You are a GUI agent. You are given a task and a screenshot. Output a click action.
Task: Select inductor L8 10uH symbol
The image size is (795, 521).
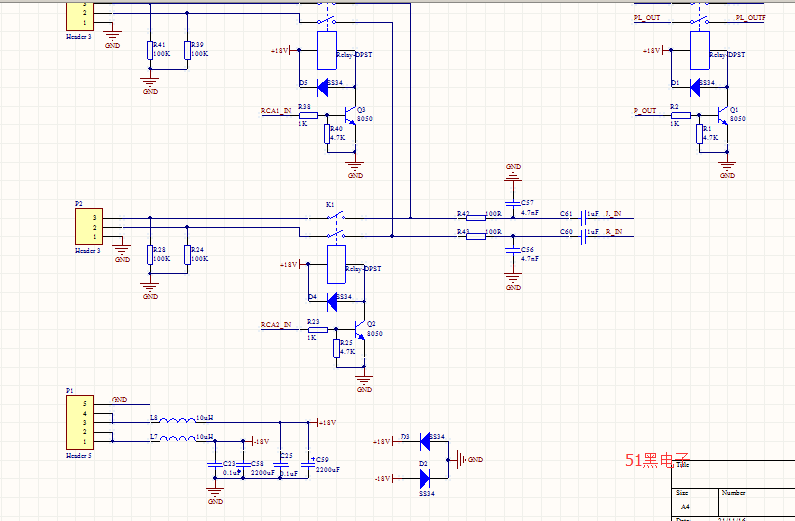point(178,420)
